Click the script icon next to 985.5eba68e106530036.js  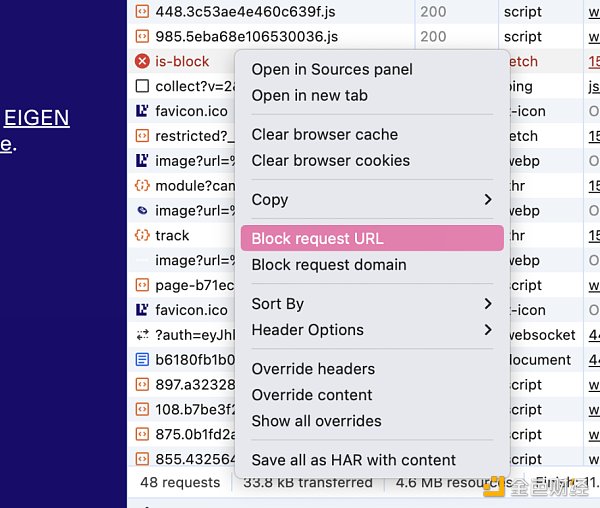click(142, 37)
